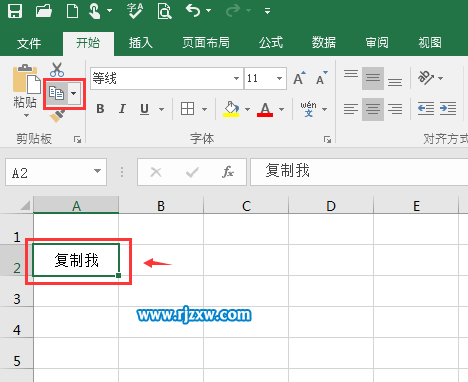468x382 pixels.
Task: Click Decrease Indent icon
Action: click(x=426, y=109)
